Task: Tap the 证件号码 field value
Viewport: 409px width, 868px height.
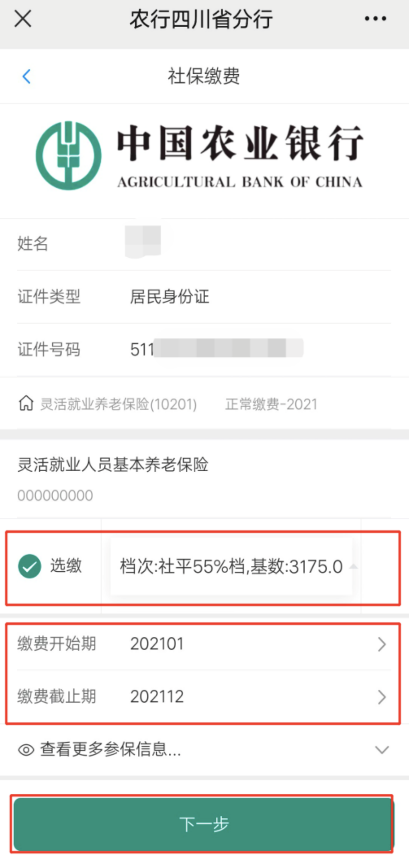Action: (217, 349)
